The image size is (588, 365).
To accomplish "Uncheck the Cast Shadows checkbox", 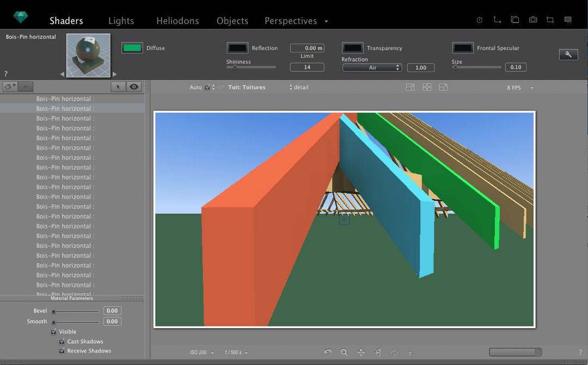I will tap(62, 342).
